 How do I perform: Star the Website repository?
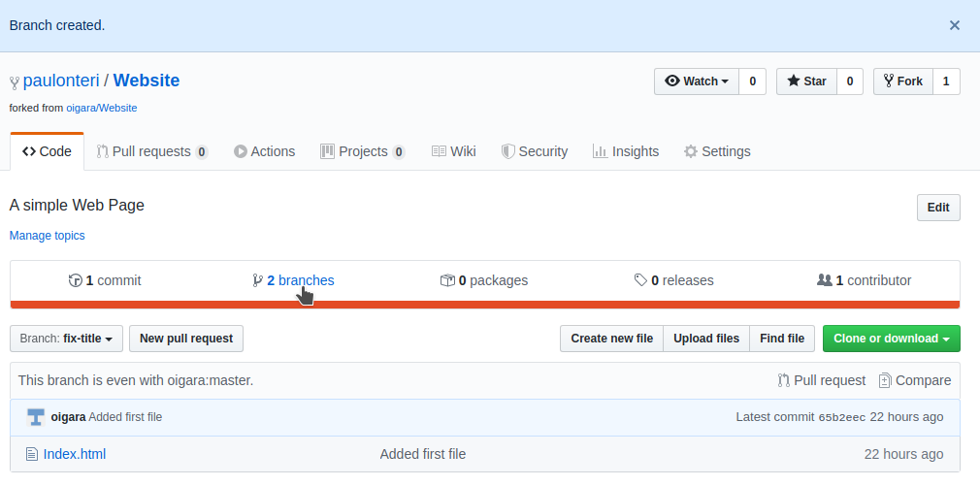click(x=806, y=81)
